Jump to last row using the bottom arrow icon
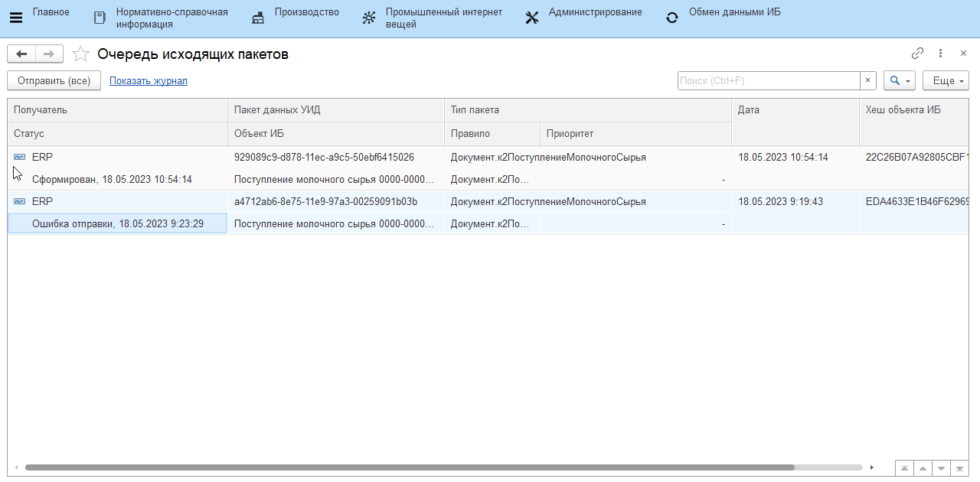This screenshot has width=980, height=482. [x=959, y=468]
